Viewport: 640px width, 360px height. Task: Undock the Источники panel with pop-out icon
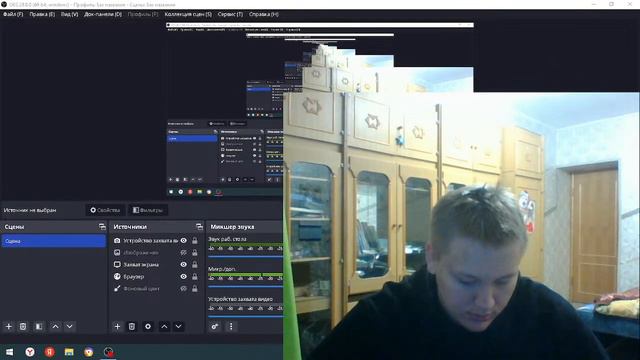199,227
